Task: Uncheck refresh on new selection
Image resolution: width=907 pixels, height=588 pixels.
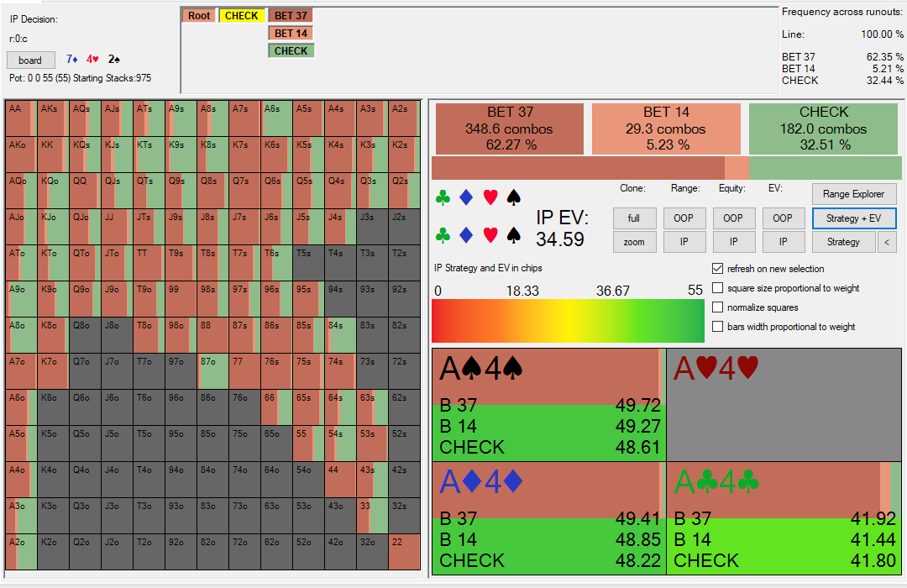Action: (717, 269)
